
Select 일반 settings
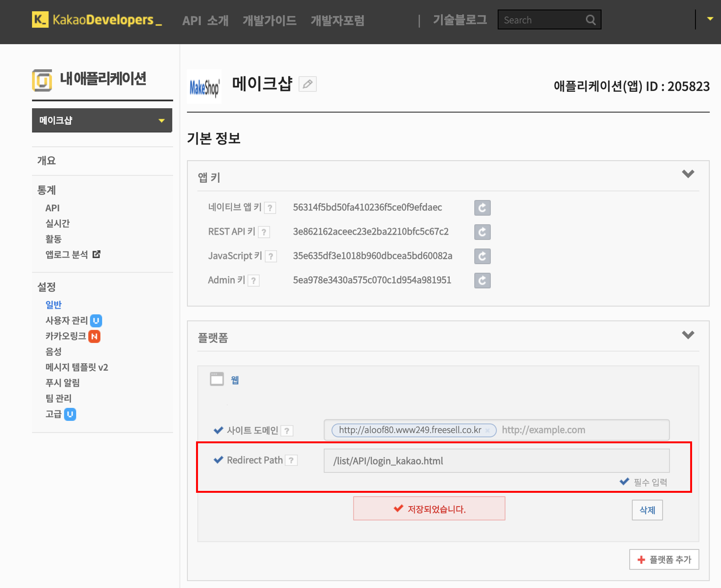(53, 305)
